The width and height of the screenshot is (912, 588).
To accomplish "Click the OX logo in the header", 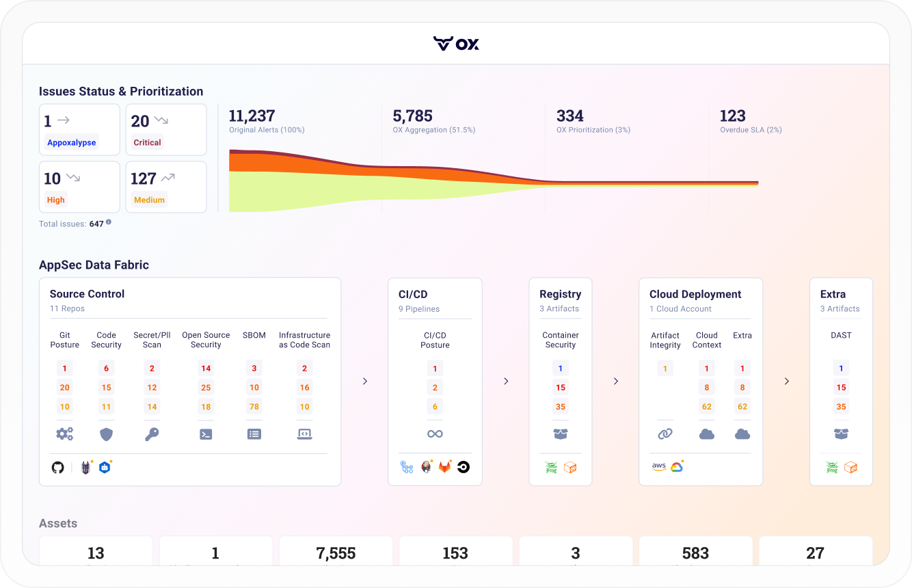I will (x=456, y=44).
